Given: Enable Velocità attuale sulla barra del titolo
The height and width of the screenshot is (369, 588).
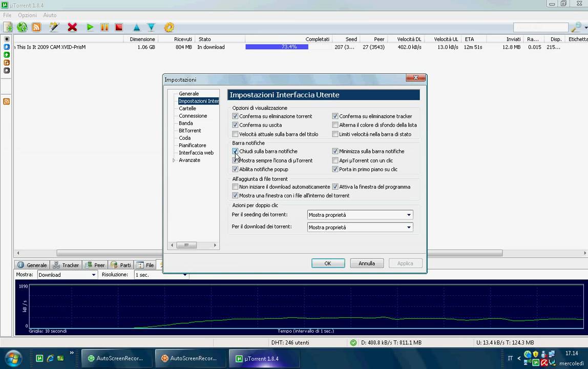Looking at the screenshot, I should tap(235, 134).
